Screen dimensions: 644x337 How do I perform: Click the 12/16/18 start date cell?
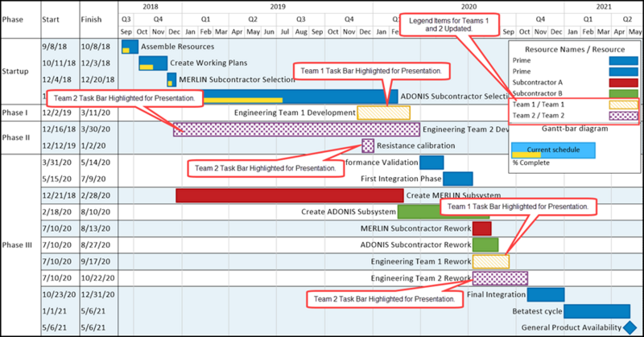(x=59, y=129)
